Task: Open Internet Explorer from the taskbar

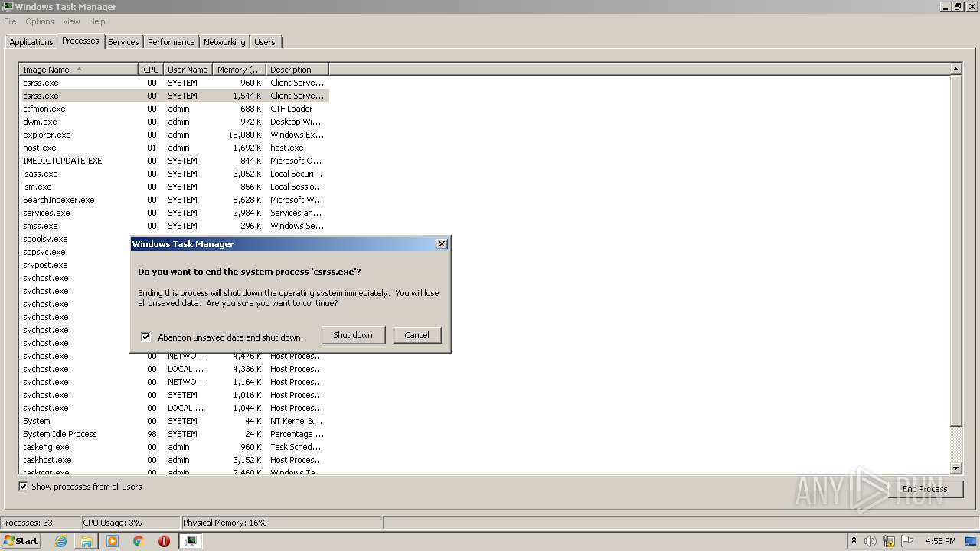Action: click(60, 541)
